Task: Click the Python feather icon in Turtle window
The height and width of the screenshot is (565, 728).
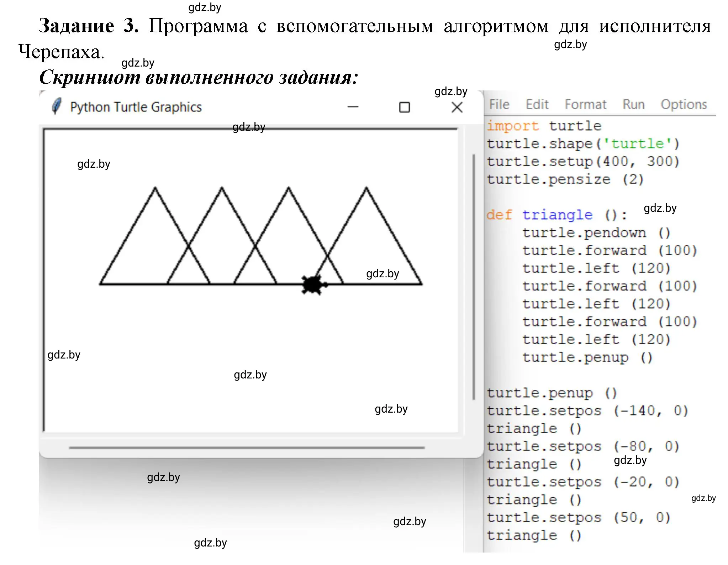Action: point(57,106)
